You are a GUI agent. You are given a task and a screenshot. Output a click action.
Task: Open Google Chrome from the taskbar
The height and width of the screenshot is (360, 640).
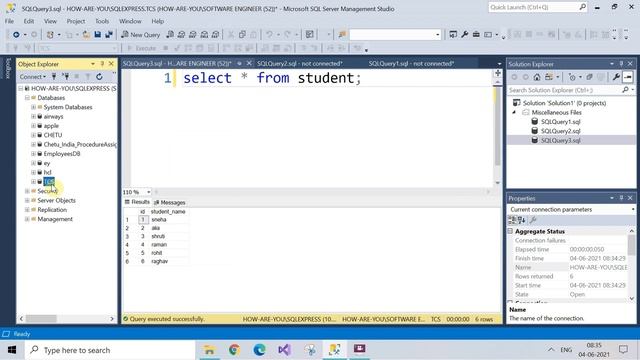click(234, 350)
